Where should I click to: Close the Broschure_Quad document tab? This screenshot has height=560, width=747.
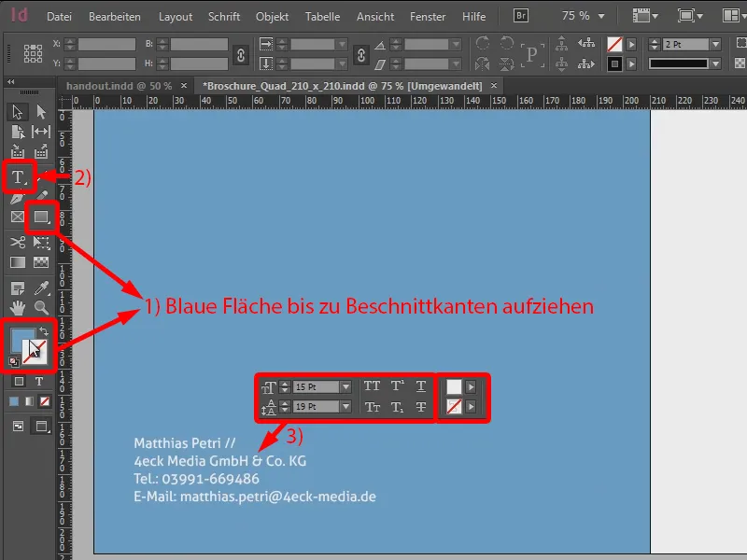[x=493, y=84]
